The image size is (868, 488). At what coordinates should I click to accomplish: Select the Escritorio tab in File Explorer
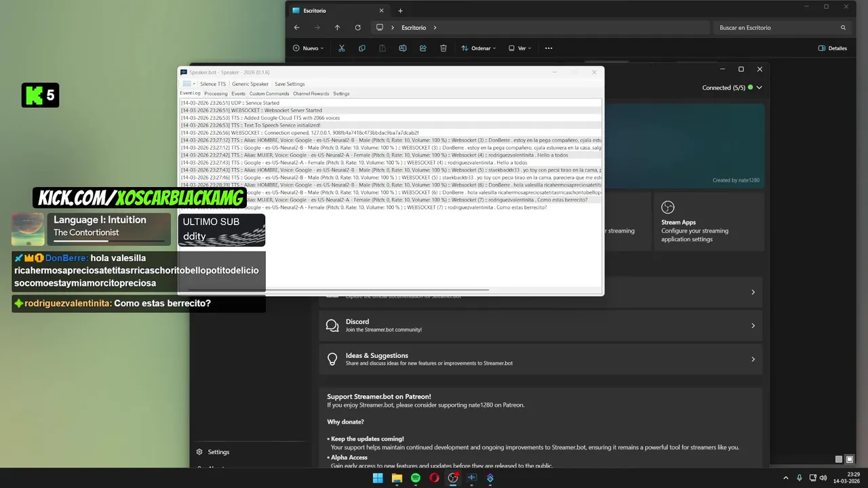coord(339,11)
